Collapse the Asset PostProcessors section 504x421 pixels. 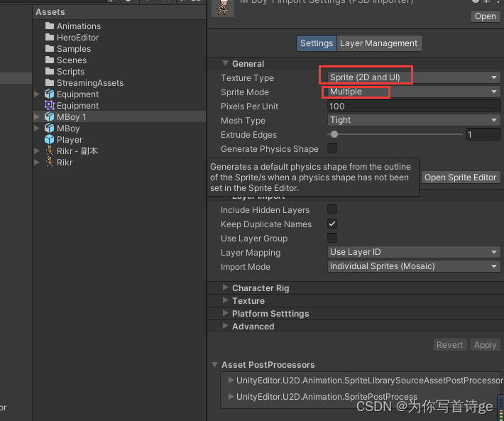(214, 364)
